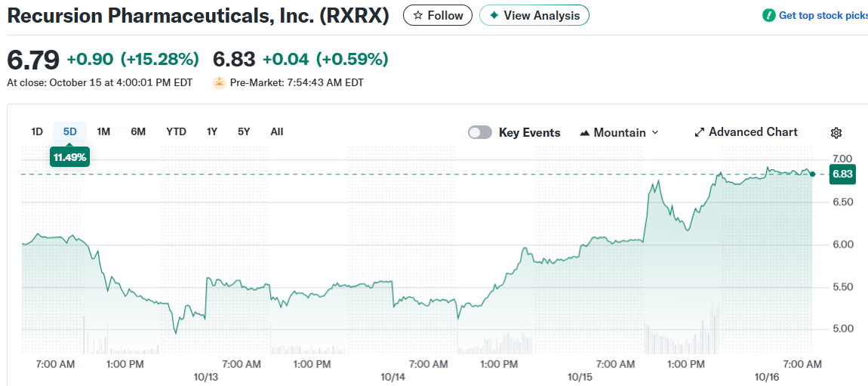Switch to the 1M range tab

tap(104, 131)
